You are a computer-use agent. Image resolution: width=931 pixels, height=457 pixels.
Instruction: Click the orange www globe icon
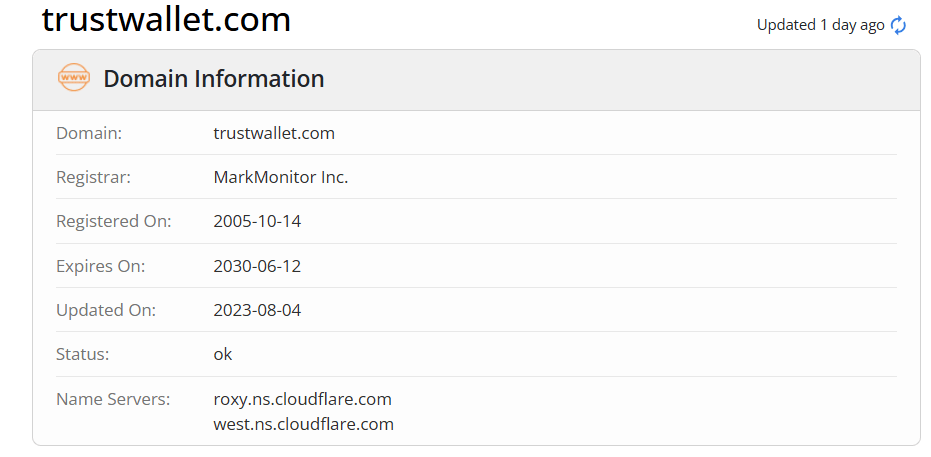pyautogui.click(x=74, y=78)
